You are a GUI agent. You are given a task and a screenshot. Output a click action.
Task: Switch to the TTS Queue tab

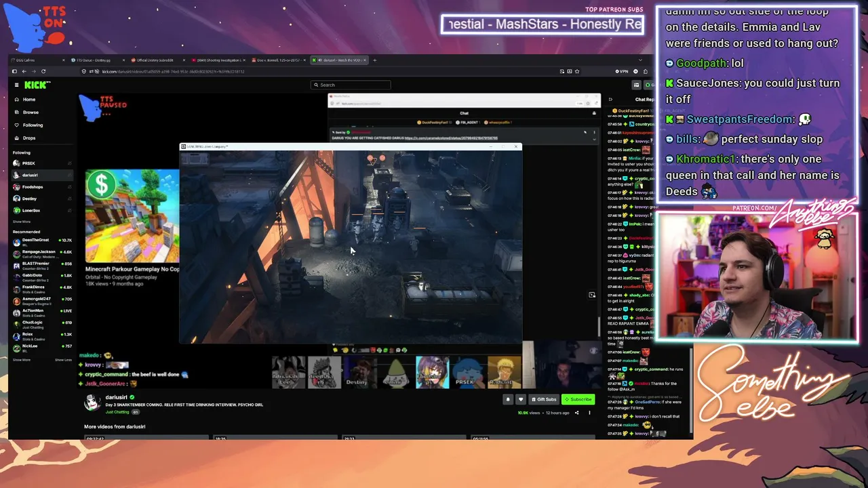point(98,60)
